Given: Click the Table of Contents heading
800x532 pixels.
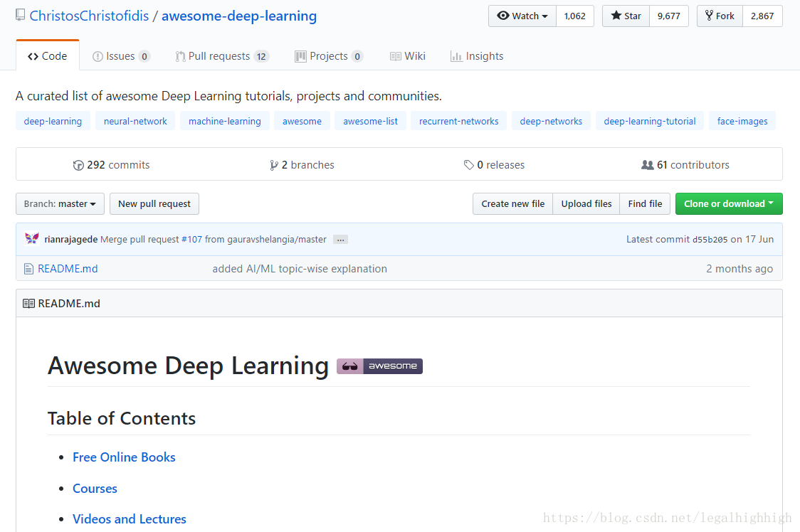Looking at the screenshot, I should coord(122,418).
